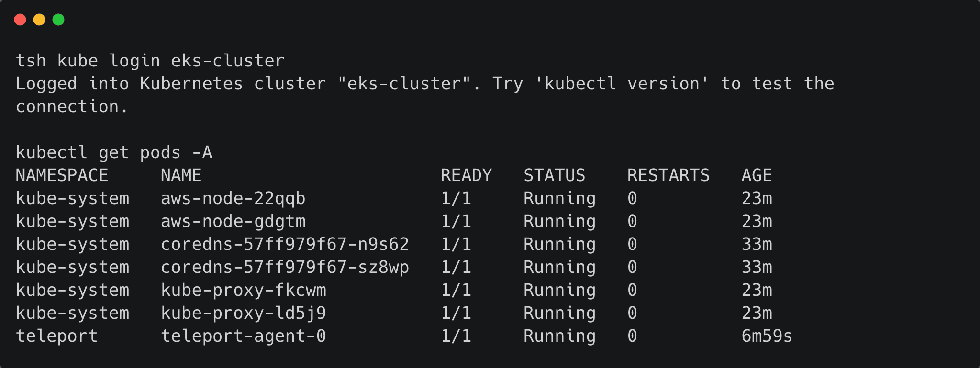Click pod name aws-node-22qqb

[x=233, y=198]
